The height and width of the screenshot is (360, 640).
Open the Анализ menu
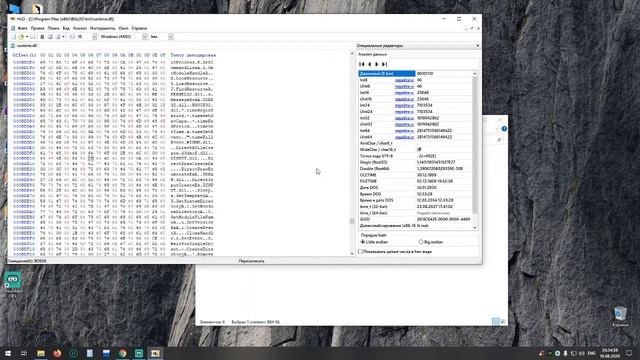pyautogui.click(x=80, y=28)
